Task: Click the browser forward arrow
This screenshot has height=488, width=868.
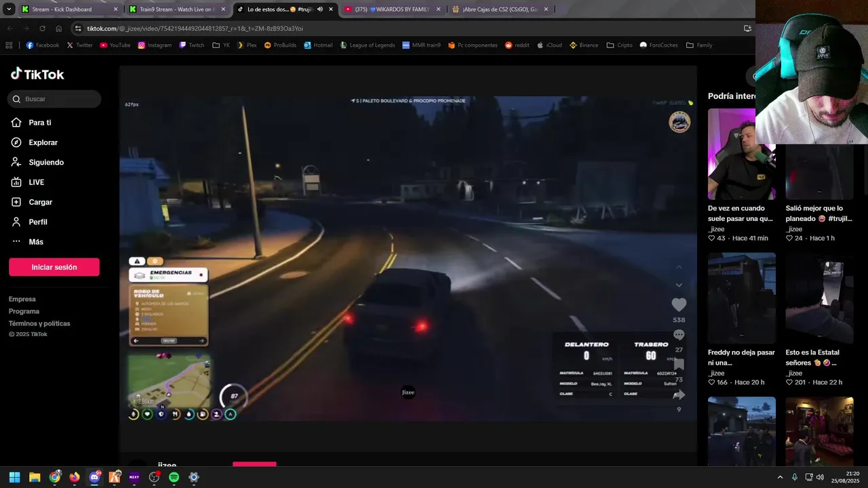Action: (26, 28)
